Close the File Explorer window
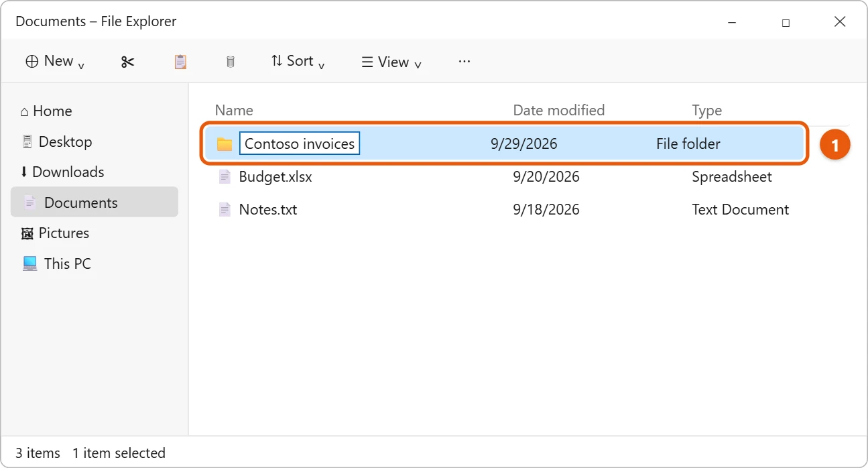This screenshot has height=468, width=868. click(840, 22)
